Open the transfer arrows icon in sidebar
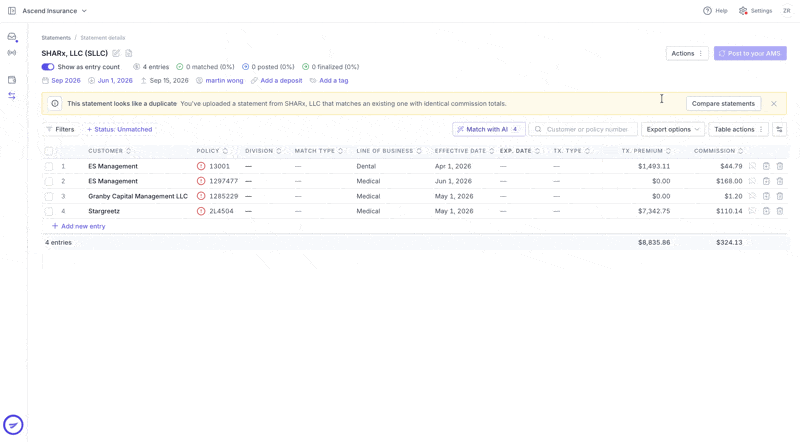This screenshot has width=800, height=442. (12, 95)
